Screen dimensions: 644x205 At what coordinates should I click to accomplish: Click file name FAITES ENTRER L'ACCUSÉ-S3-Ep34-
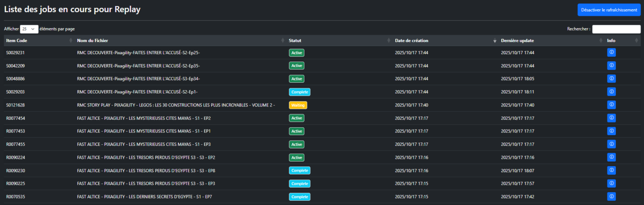click(139, 79)
